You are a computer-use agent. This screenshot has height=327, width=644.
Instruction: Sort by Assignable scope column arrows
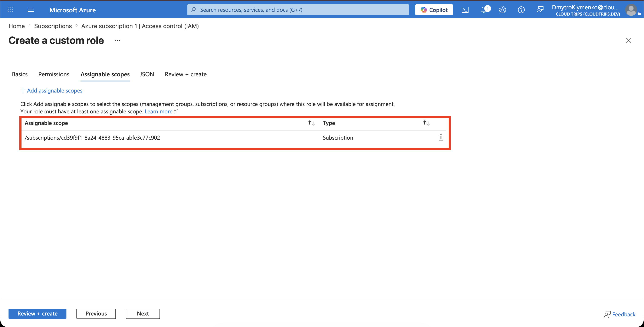(311, 123)
